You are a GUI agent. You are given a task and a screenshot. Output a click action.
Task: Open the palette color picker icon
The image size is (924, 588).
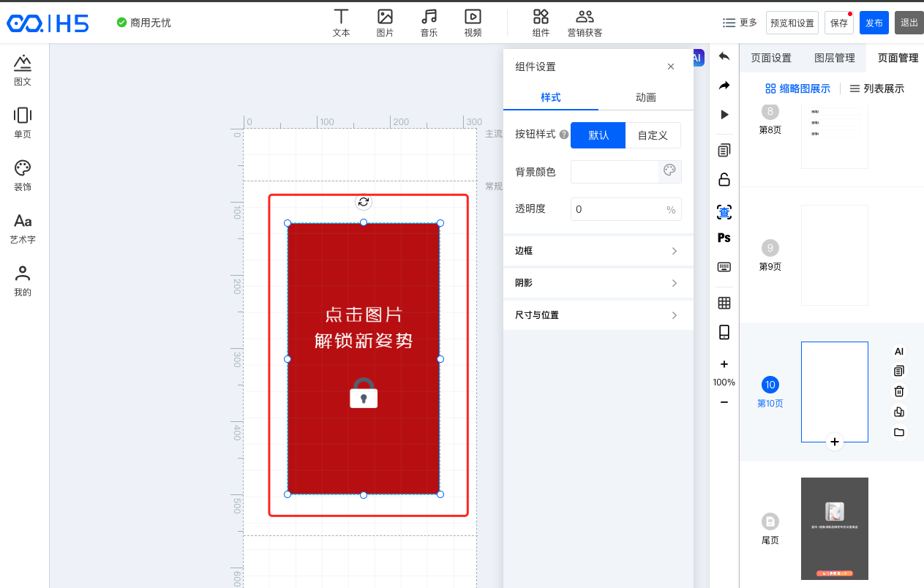pos(669,171)
